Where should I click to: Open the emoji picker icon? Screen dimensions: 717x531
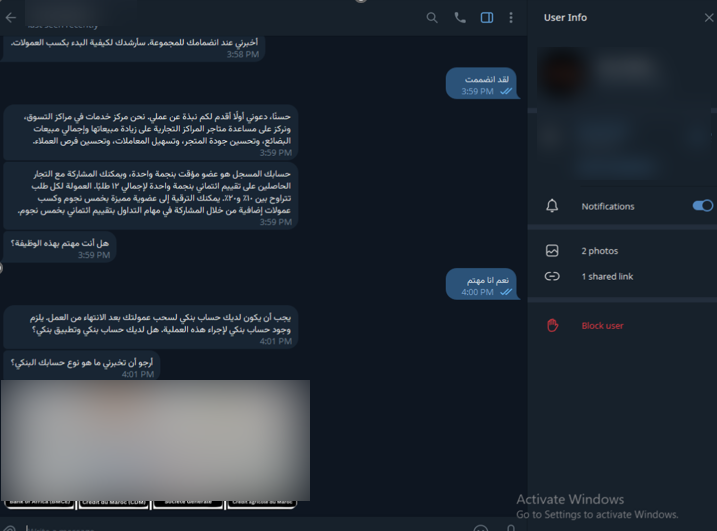481,528
